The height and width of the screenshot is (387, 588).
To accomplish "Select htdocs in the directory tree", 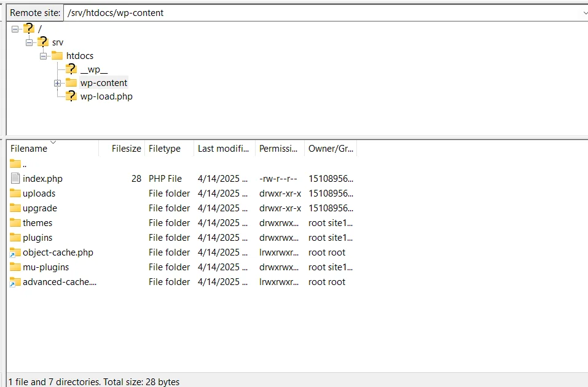I will 80,56.
